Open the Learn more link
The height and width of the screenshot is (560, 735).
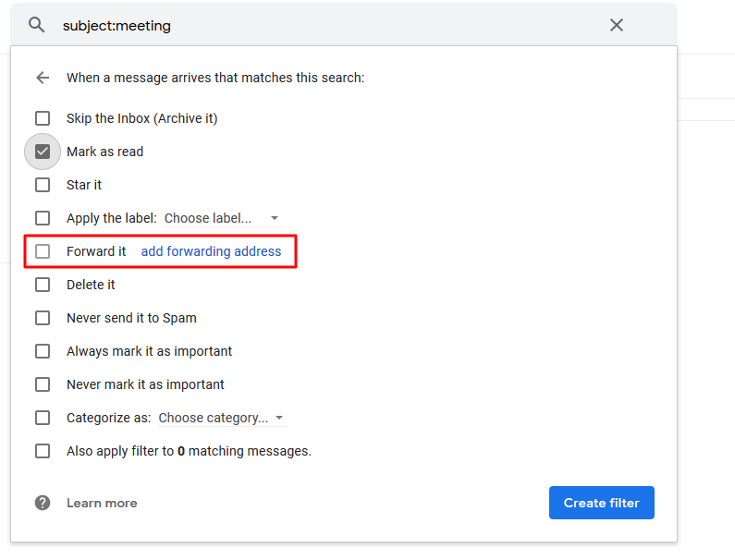tap(102, 503)
